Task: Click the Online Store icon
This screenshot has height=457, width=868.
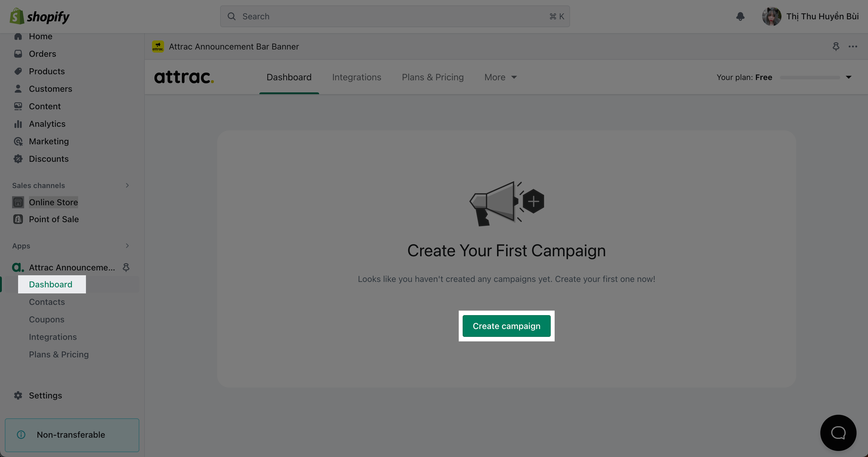Action: tap(18, 202)
